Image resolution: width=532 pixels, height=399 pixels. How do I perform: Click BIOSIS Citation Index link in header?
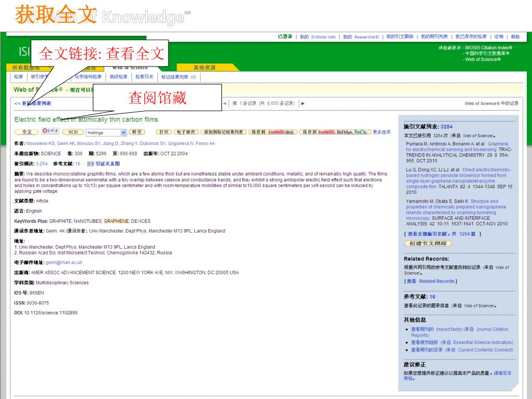point(488,48)
